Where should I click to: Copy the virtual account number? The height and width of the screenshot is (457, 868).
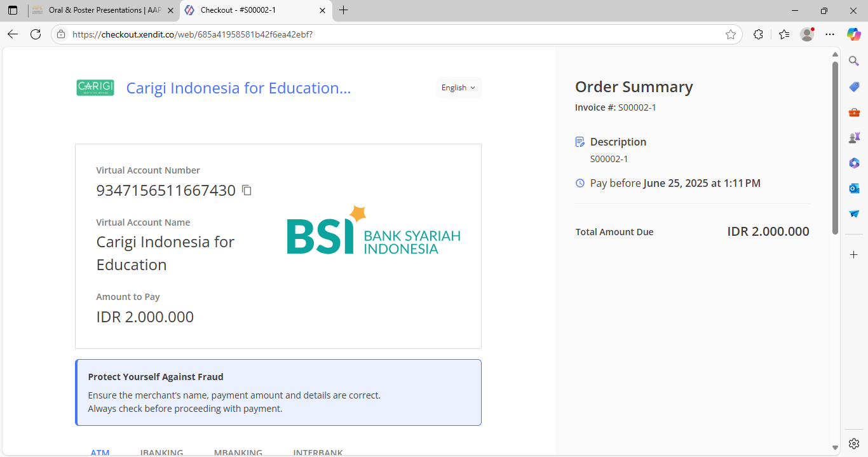(x=247, y=190)
